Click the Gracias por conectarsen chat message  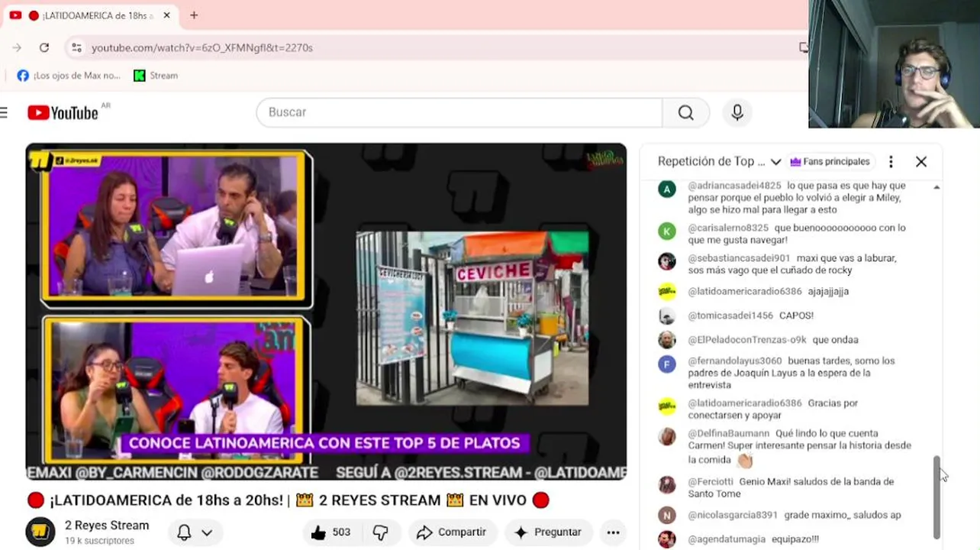click(x=772, y=409)
